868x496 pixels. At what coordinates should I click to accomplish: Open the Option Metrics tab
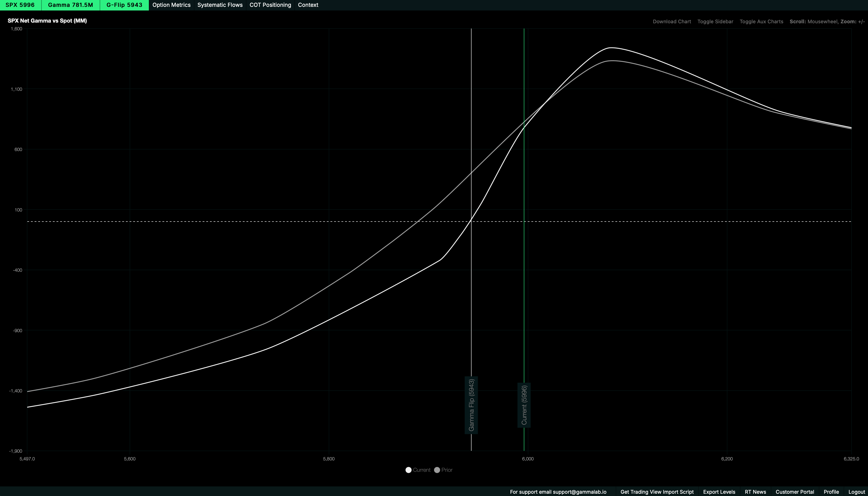coord(171,5)
